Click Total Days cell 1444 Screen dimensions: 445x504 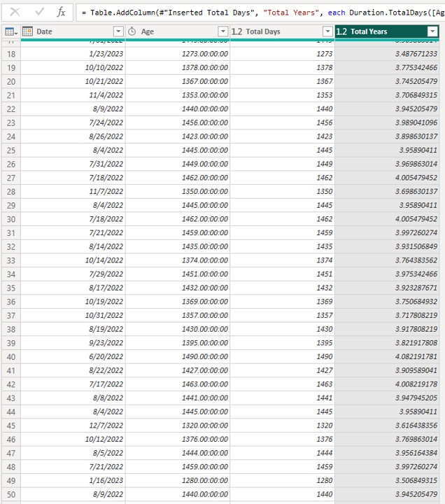pos(282,453)
